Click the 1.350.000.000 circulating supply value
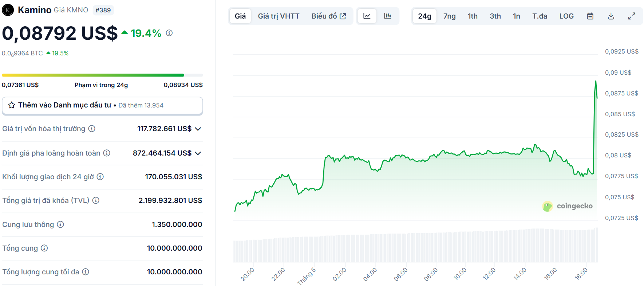This screenshot has height=286, width=644. coord(177,224)
